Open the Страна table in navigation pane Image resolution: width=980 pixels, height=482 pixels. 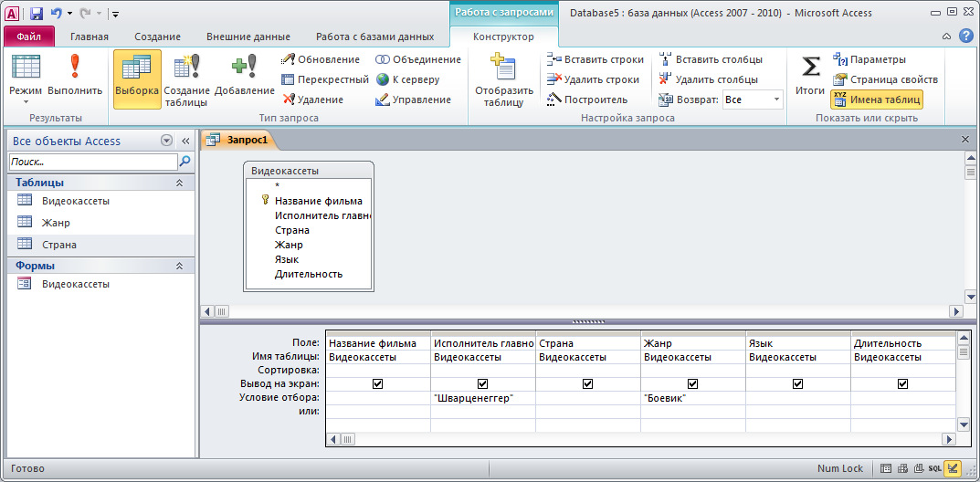coord(100,244)
